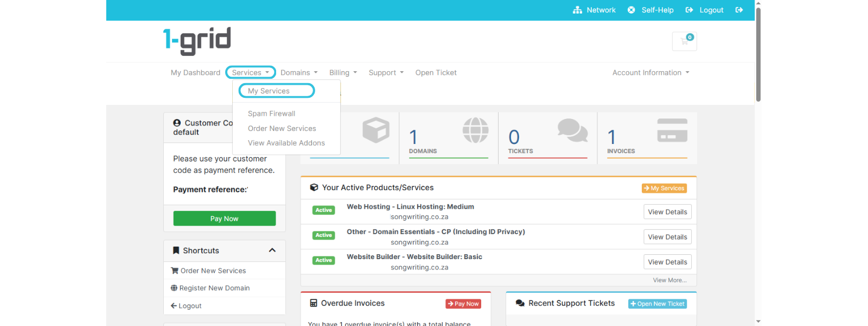The height and width of the screenshot is (326, 868).
Task: Expand the Domains dropdown menu
Action: (299, 73)
